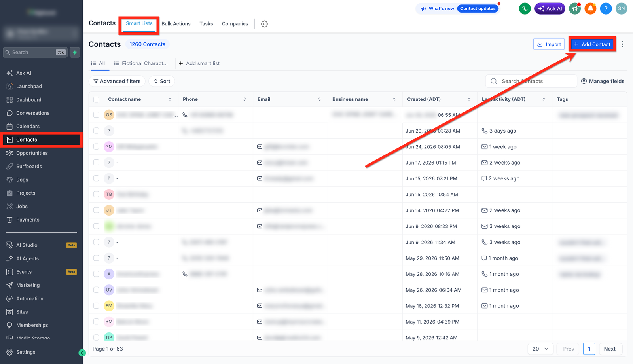Click the green lightning quick actions icon
The image size is (633, 364).
point(75,52)
